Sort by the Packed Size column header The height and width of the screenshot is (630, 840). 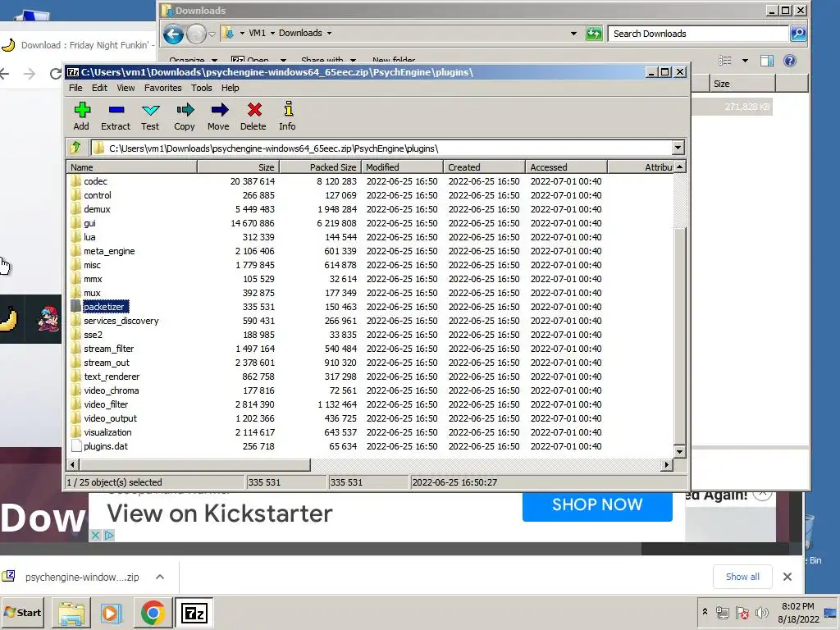pyautogui.click(x=321, y=167)
